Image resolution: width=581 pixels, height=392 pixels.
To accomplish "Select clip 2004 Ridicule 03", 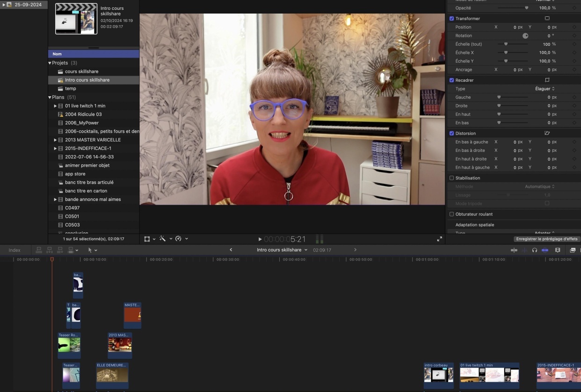I will point(83,114).
